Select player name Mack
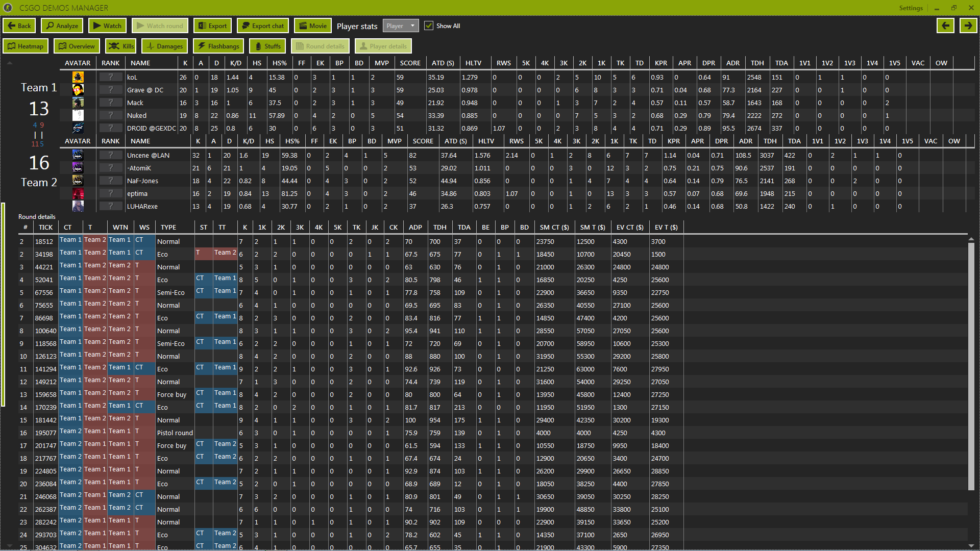This screenshot has width=980, height=551. coord(135,103)
